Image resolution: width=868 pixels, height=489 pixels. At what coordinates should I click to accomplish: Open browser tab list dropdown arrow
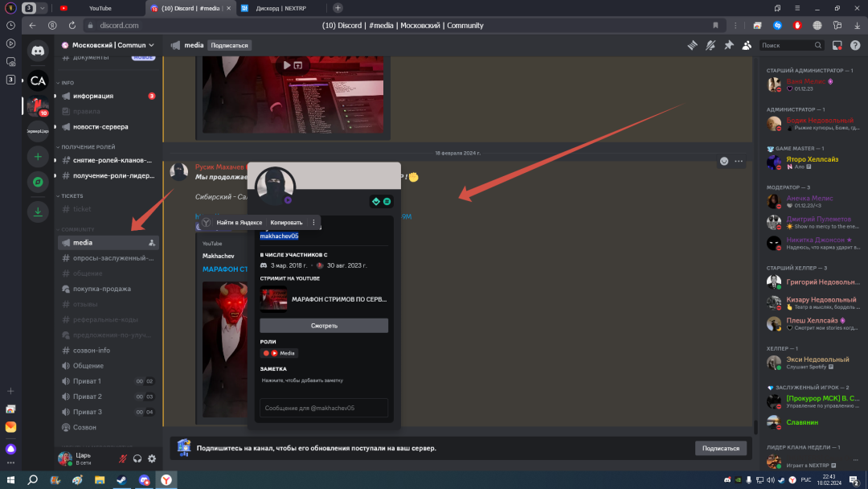42,8
